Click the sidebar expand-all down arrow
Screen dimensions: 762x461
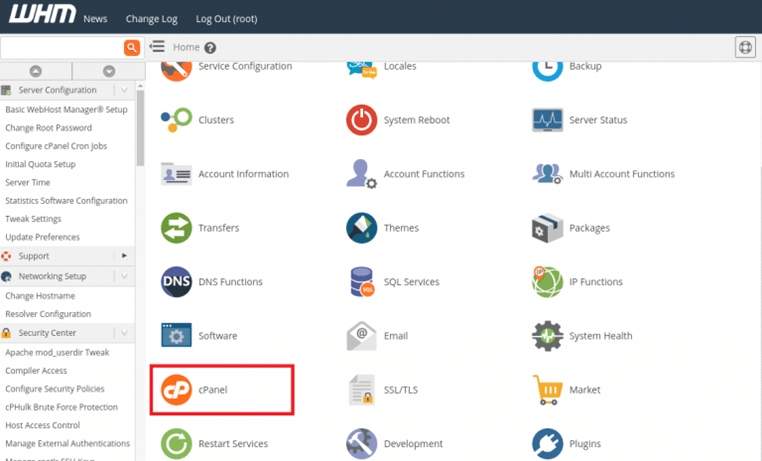coord(109,71)
